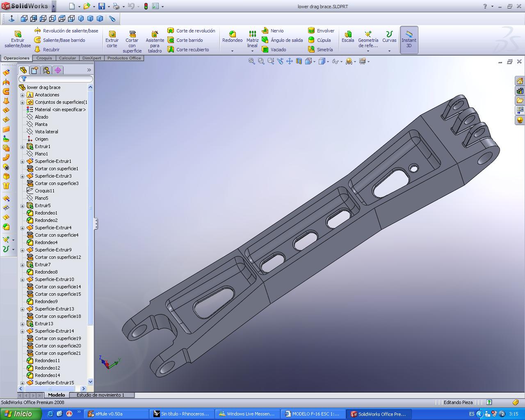This screenshot has height=420, width=525.
Task: Click the Windows Inicio start button
Action: [20, 414]
